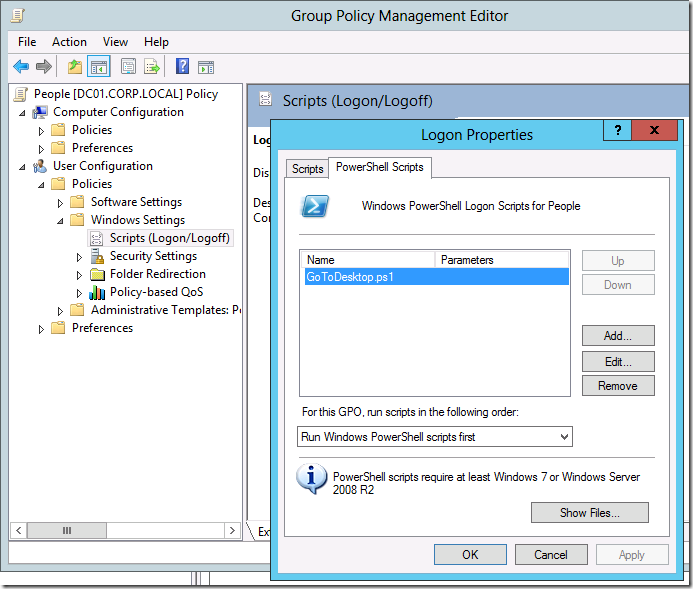Click the Show Files button
Screen dimensions: 693x589
click(x=589, y=513)
